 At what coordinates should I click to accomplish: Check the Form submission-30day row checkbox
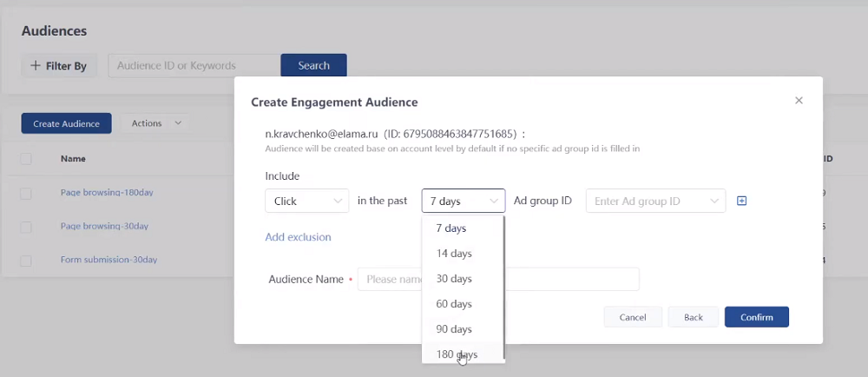pos(26,260)
